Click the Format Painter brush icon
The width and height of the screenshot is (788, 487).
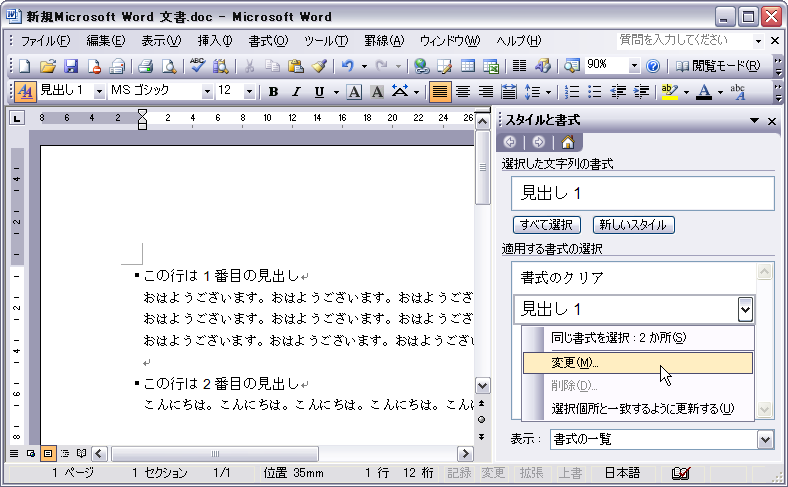[x=319, y=66]
